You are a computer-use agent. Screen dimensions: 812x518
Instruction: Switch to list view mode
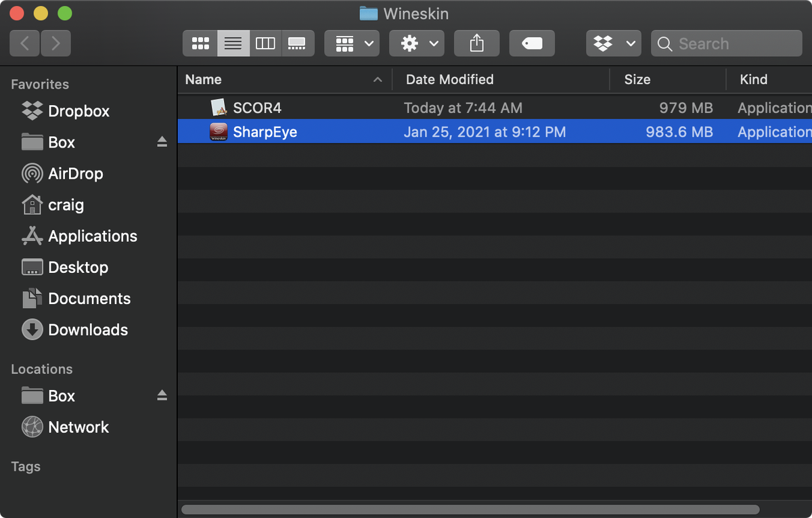click(x=233, y=44)
